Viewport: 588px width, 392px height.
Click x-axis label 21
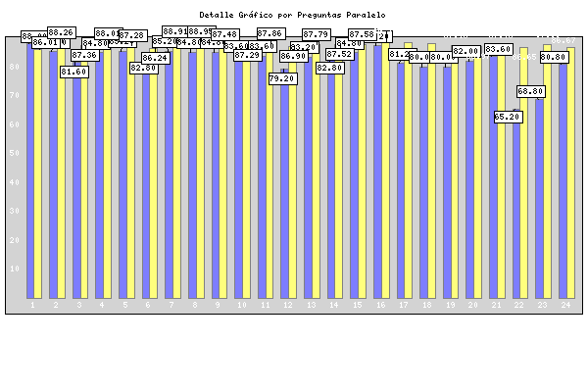click(x=496, y=305)
